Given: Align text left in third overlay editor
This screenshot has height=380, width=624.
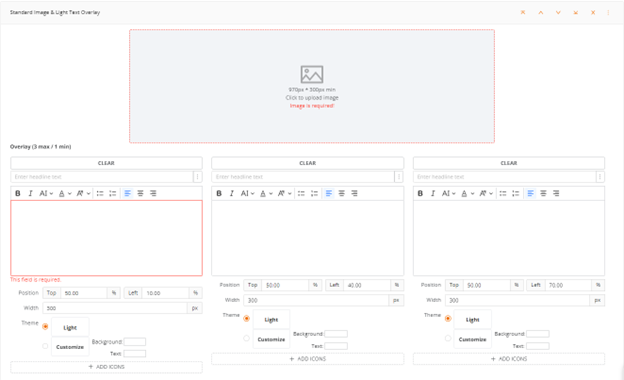Looking at the screenshot, I should (530, 193).
